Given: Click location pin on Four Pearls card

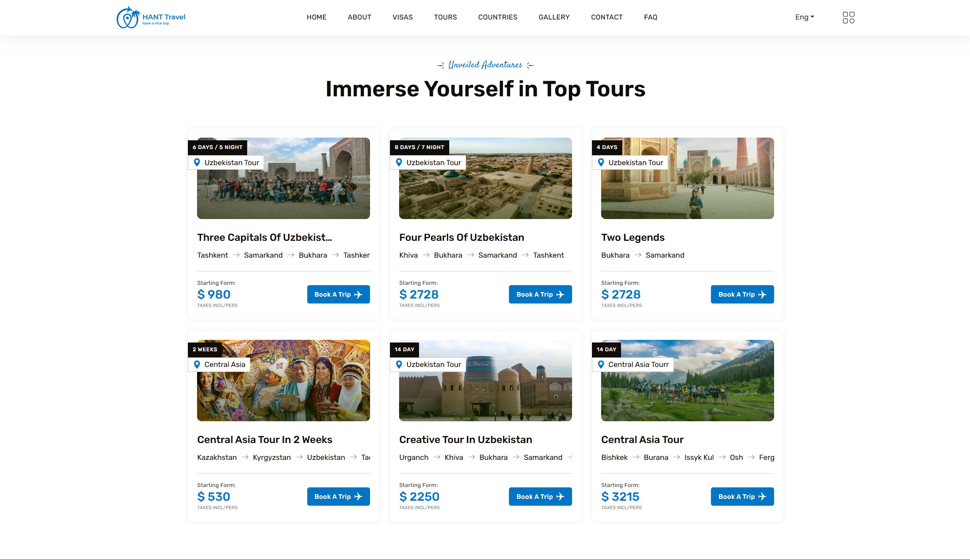Looking at the screenshot, I should point(399,162).
